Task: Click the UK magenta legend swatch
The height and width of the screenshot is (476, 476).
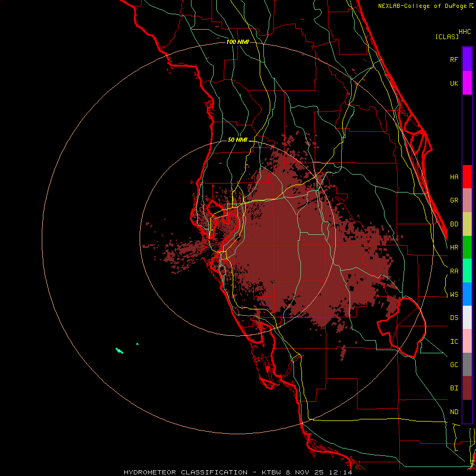Action: [467, 83]
